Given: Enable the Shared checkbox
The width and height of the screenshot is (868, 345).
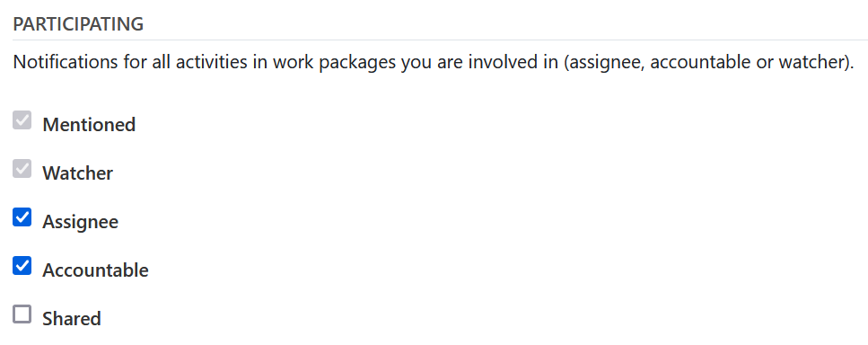Looking at the screenshot, I should click(x=22, y=314).
